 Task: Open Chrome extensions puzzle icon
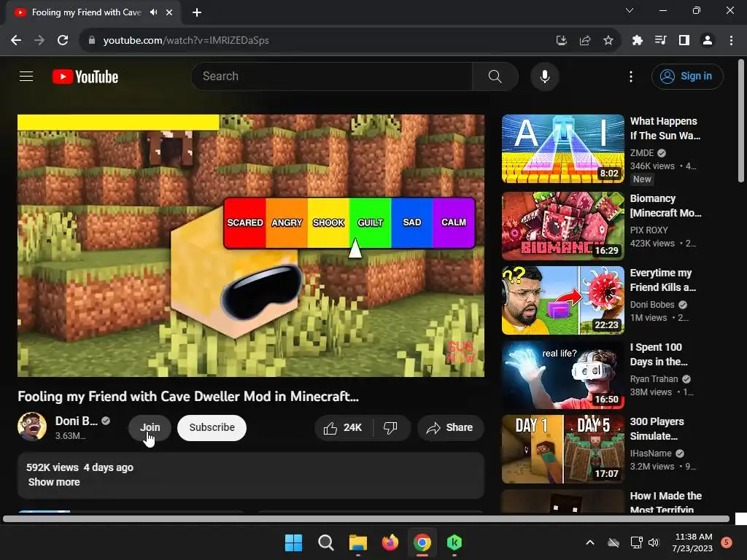[x=638, y=41]
